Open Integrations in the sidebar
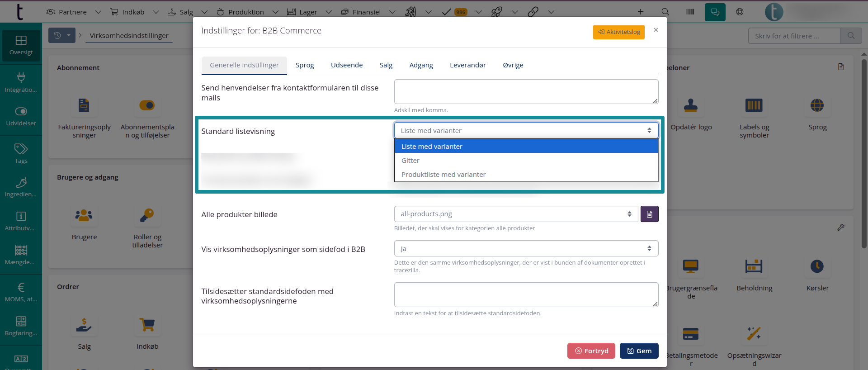Viewport: 868px width, 370px height. 21,82
